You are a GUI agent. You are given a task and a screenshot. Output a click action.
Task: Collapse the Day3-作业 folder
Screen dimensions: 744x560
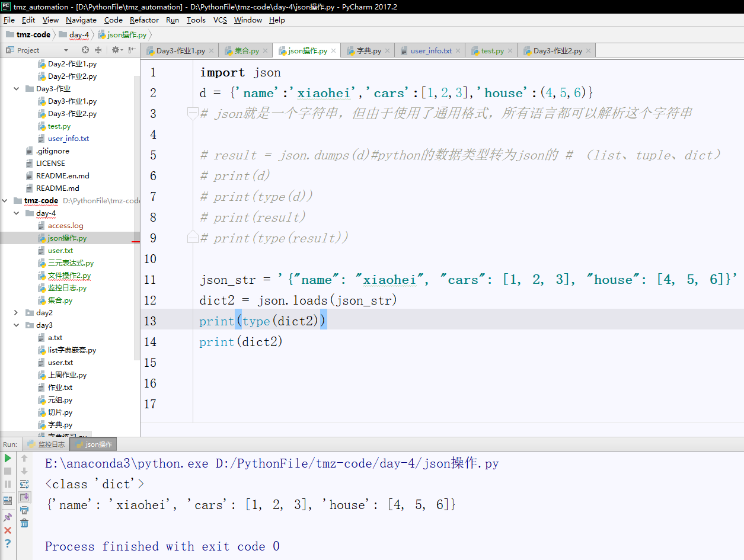click(x=16, y=89)
